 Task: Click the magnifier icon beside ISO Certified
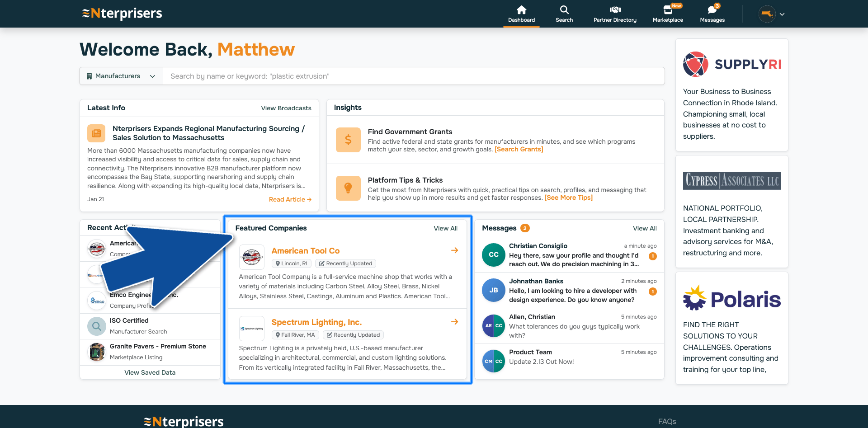pyautogui.click(x=96, y=326)
